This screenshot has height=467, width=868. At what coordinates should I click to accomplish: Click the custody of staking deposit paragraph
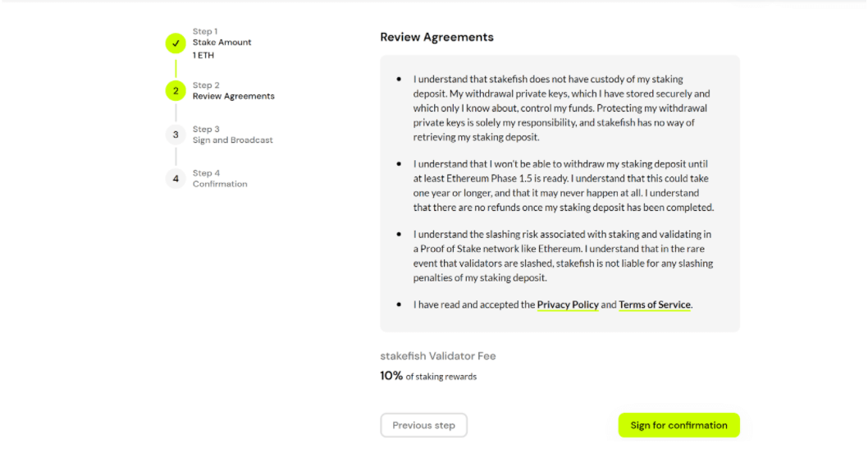click(x=561, y=108)
